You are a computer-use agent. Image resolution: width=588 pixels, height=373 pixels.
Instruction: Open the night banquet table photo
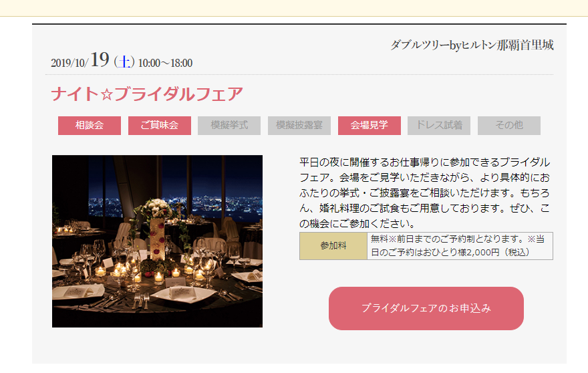(x=157, y=241)
